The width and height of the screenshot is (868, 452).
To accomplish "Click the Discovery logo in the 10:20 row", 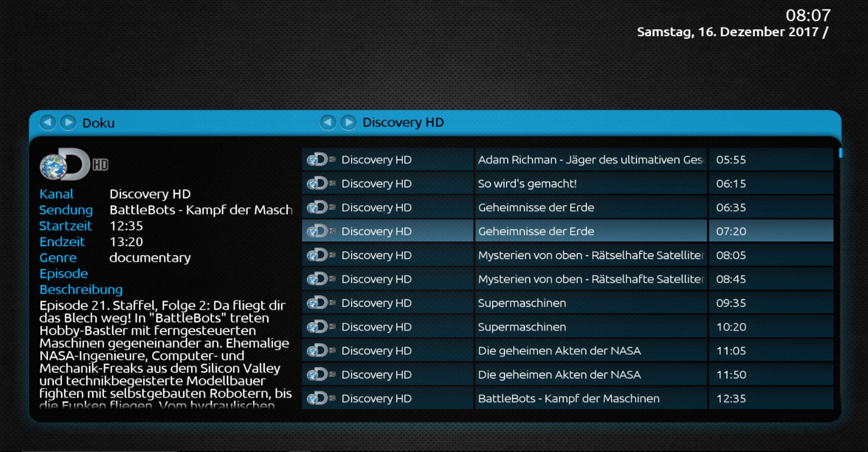I will [x=321, y=327].
